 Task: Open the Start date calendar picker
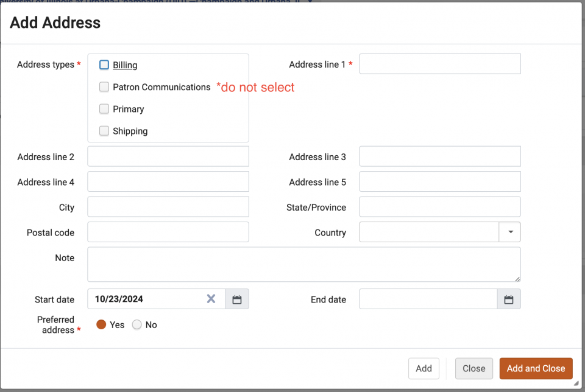[x=237, y=299]
